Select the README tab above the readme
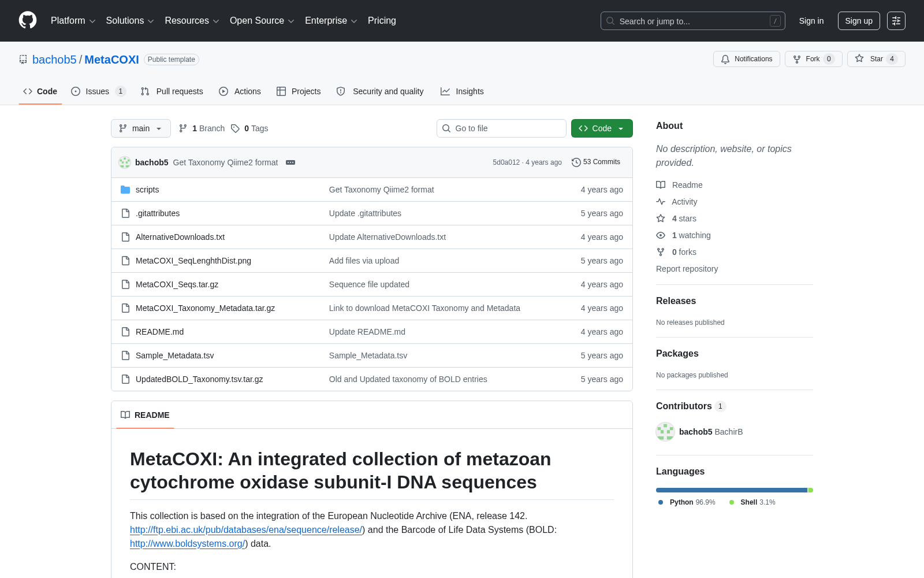924x578 pixels. (x=145, y=415)
